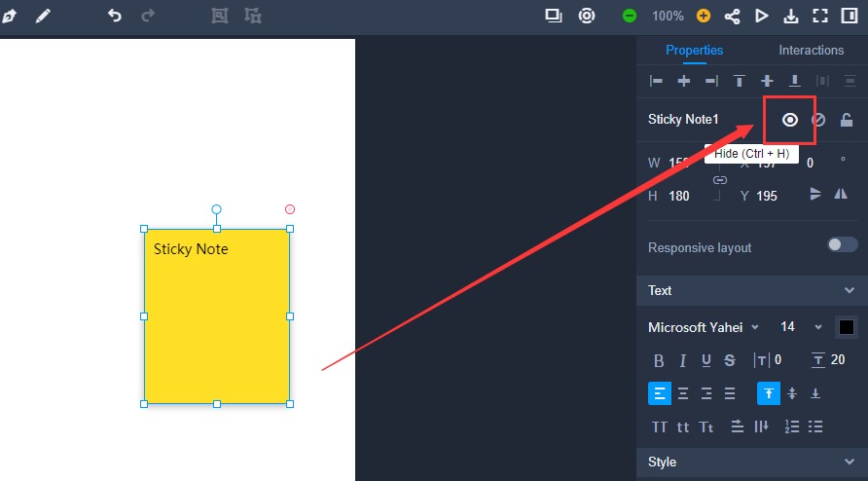Hide Sticky Note1 with the eye icon
Image resolution: width=868 pixels, height=481 pixels.
(790, 120)
